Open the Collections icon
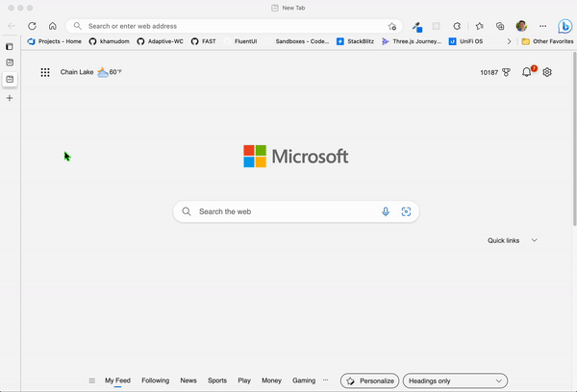 coord(500,26)
